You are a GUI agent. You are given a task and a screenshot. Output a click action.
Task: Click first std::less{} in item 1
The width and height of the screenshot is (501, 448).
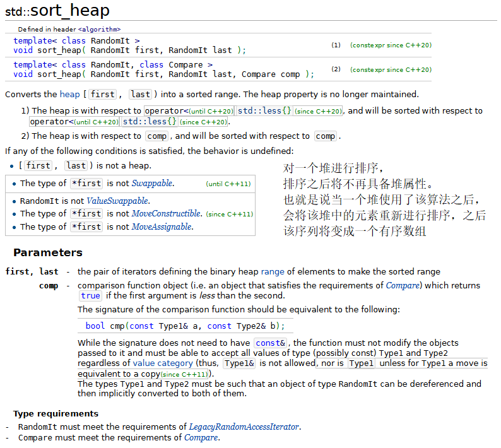click(x=264, y=110)
